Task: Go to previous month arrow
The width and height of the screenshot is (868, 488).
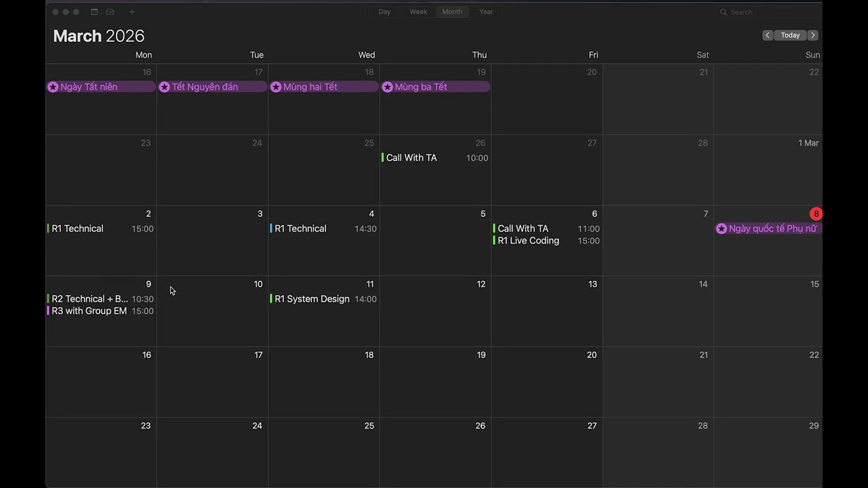Action: coord(768,35)
